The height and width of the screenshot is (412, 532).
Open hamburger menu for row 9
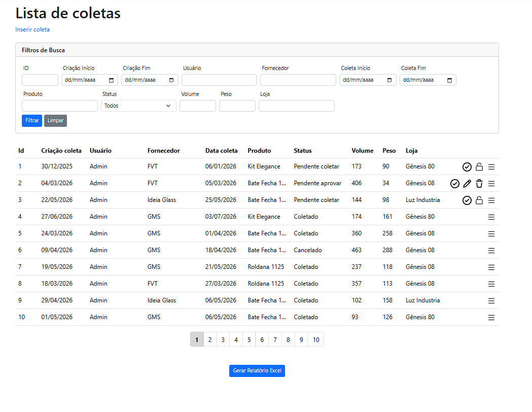pyautogui.click(x=491, y=301)
